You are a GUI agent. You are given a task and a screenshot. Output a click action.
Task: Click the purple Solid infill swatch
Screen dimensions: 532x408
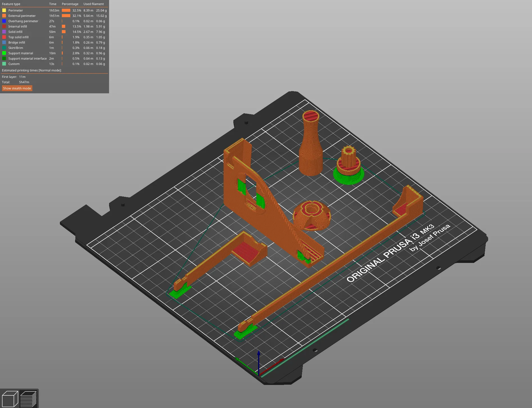(4, 32)
